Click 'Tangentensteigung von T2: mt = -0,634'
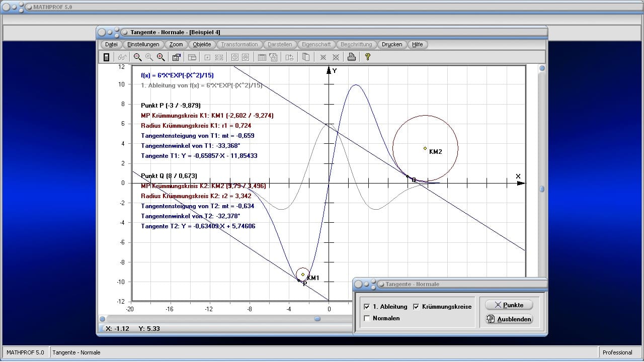The image size is (644, 362). click(198, 206)
